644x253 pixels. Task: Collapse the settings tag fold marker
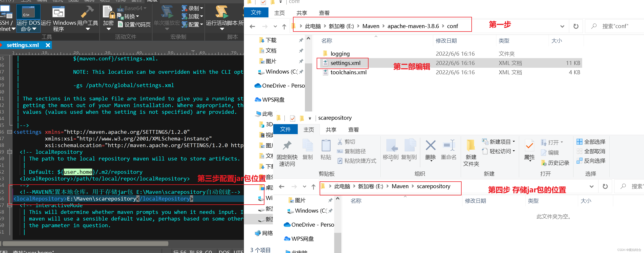9,132
